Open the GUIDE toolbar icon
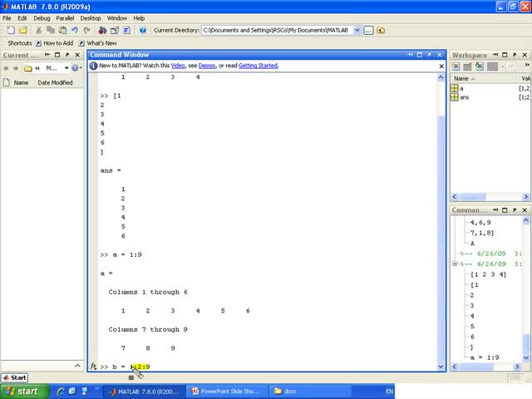 115,30
